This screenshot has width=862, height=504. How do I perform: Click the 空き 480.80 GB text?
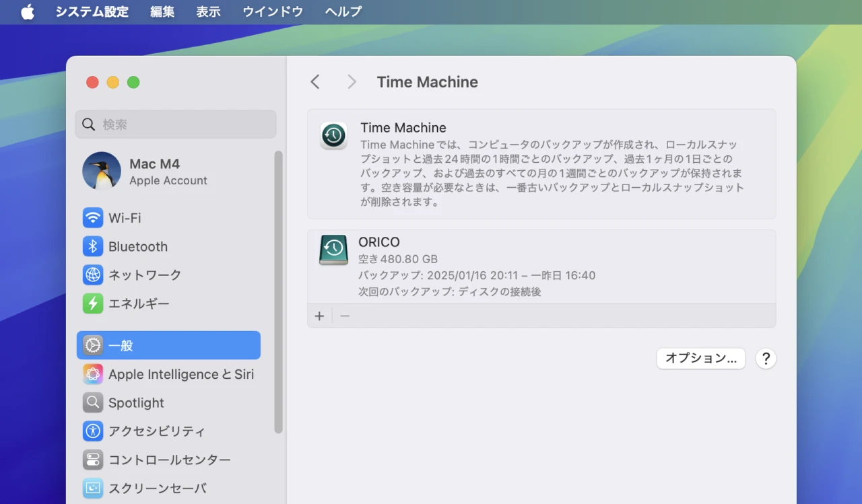[x=398, y=259]
